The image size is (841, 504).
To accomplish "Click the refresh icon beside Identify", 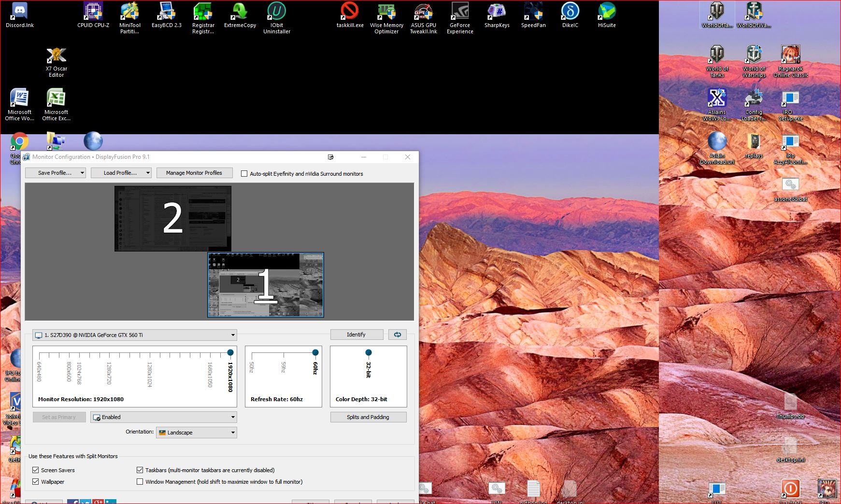I will coord(397,335).
